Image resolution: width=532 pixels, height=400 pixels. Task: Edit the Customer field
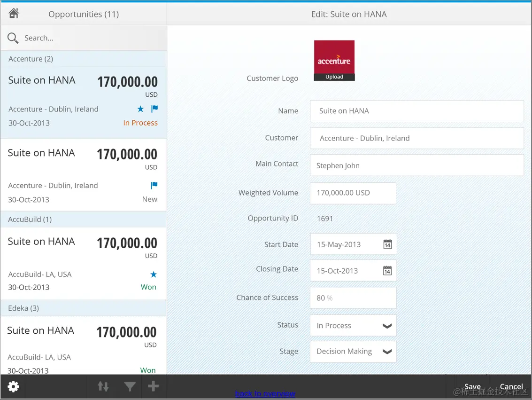416,138
